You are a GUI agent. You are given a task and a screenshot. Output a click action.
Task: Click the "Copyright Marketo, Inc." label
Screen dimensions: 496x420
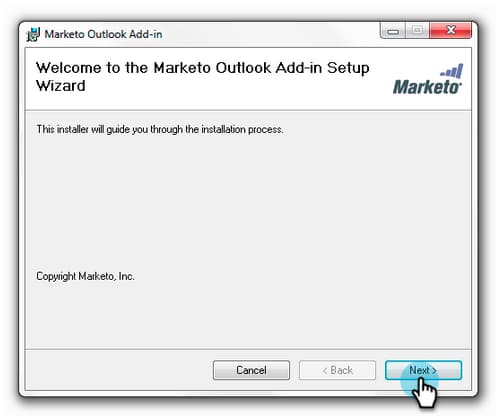click(x=85, y=276)
